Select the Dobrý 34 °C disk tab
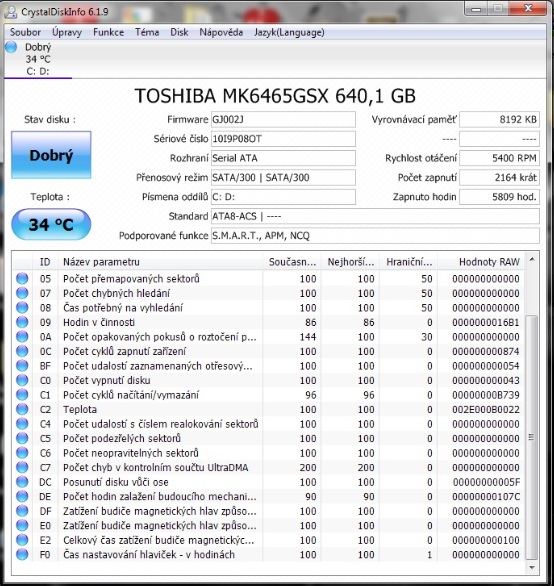Viewport: 554px width, 586px height. [x=38, y=59]
